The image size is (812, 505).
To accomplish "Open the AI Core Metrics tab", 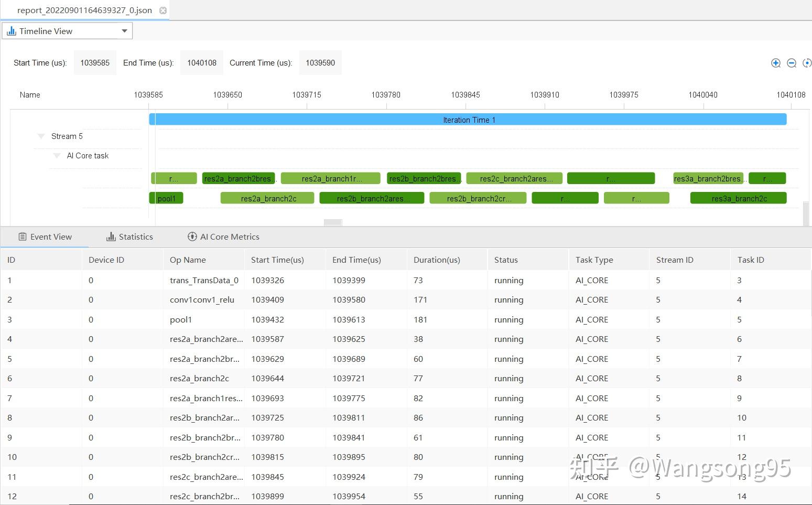I will [x=230, y=237].
